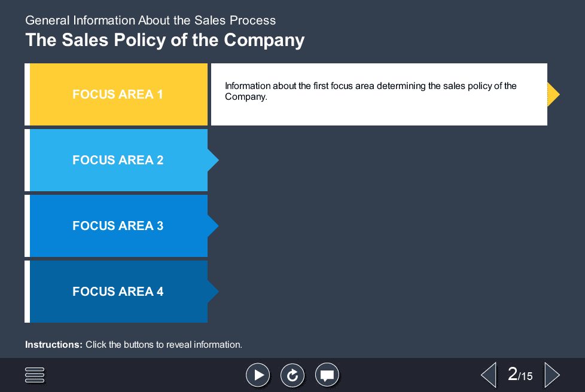Select the yellow FOCUS AREA 1 tab
Screen dimensions: 585x392
tap(118, 94)
